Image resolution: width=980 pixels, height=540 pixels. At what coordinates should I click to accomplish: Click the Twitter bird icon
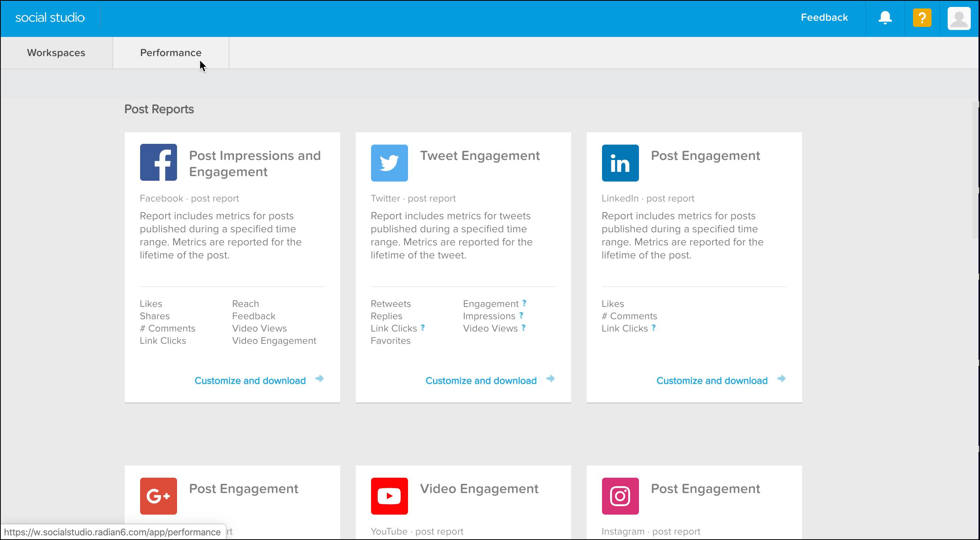click(x=389, y=163)
